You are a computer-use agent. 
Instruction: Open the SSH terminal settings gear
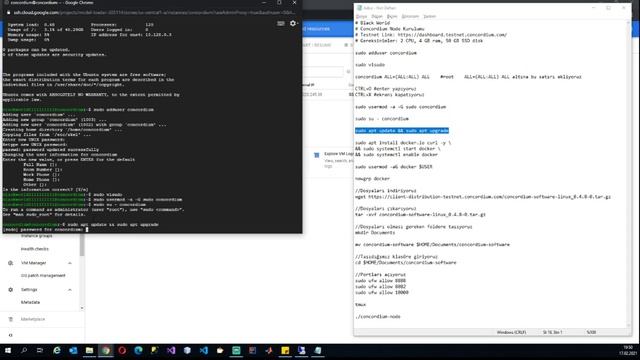tap(293, 24)
